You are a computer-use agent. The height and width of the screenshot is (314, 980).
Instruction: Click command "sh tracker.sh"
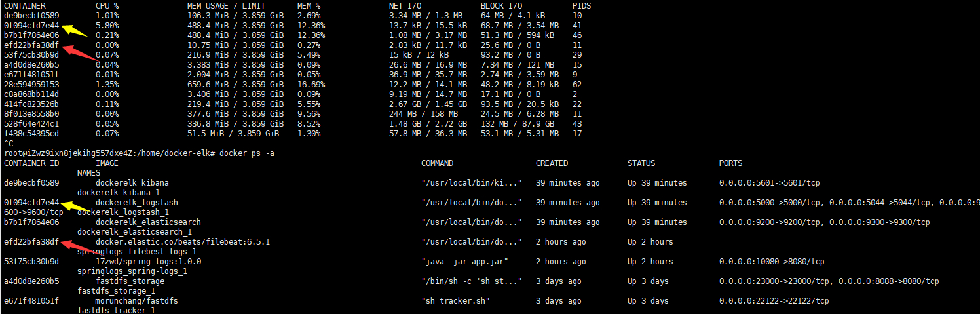[455, 300]
